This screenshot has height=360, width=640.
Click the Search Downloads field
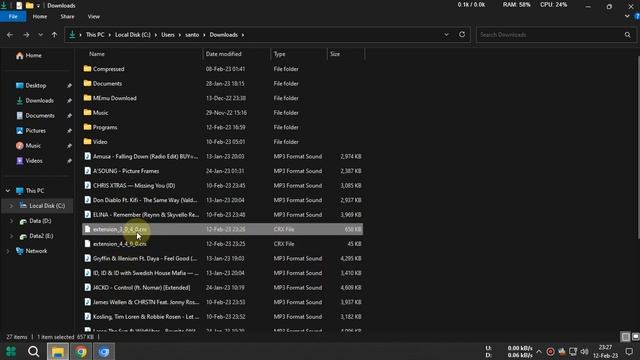point(550,35)
